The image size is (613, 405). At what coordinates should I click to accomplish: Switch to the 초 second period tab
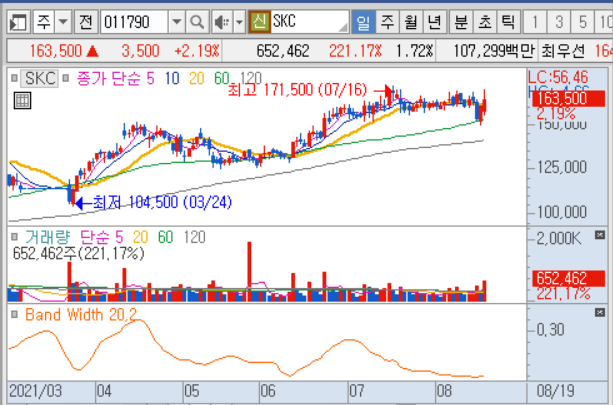(485, 22)
